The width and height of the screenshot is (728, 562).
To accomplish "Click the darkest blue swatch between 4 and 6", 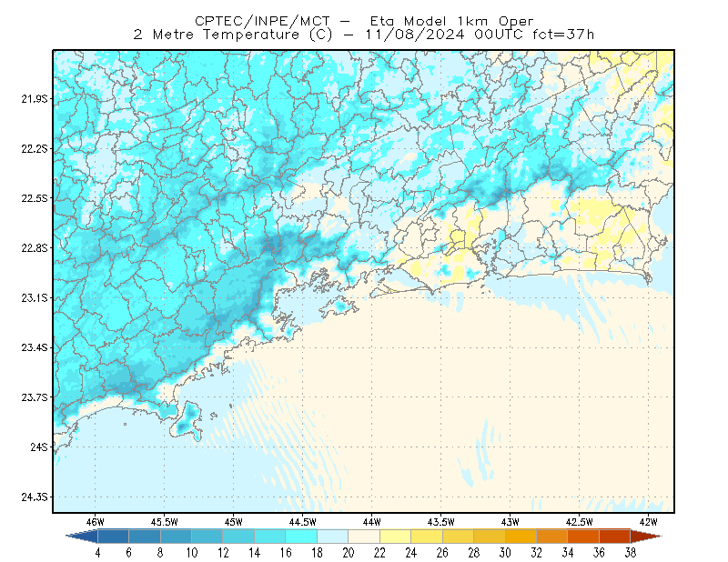I will pyautogui.click(x=113, y=536).
